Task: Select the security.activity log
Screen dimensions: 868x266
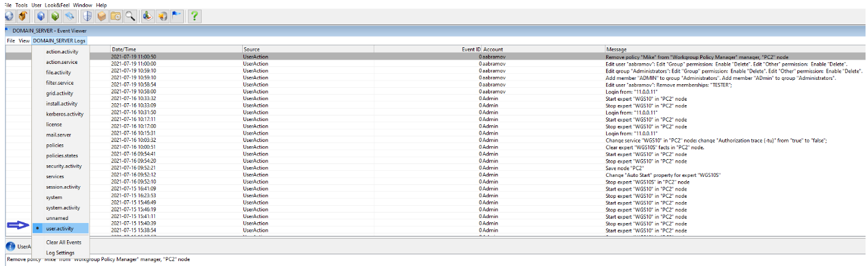Action: pos(61,166)
